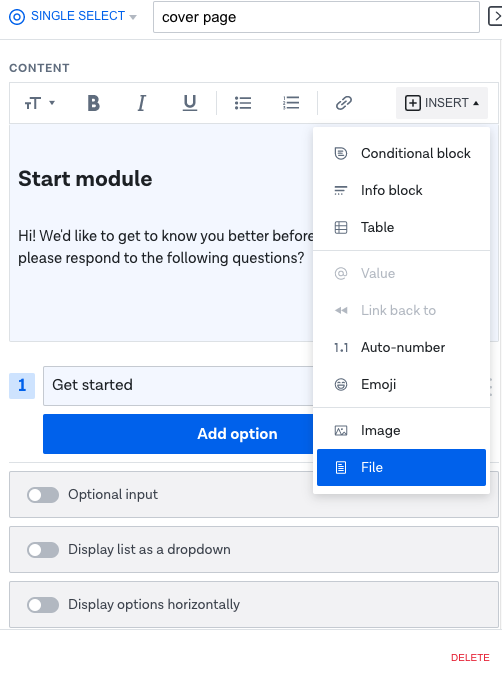Click the Add option button
The image size is (502, 677).
178,434
